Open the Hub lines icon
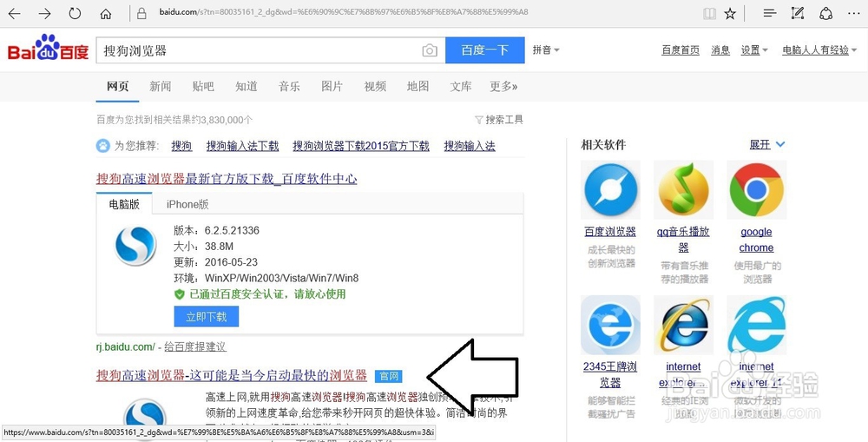 point(769,13)
